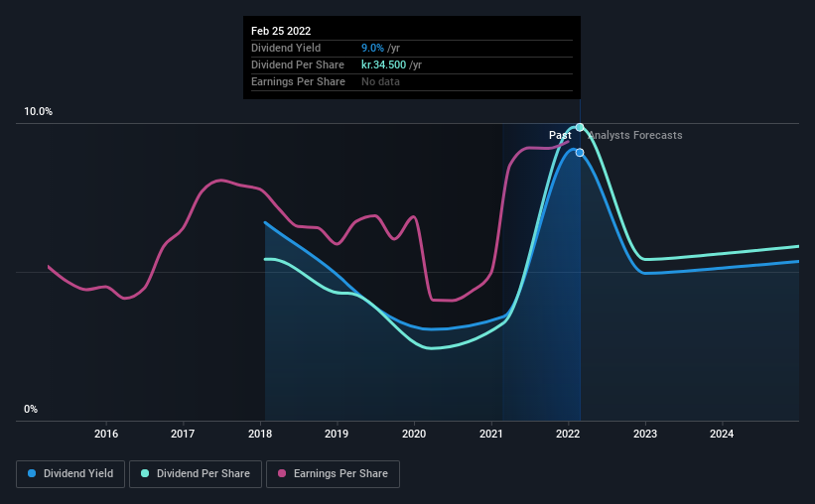The width and height of the screenshot is (815, 504).
Task: Click the 2023 x-axis label
Action: point(645,434)
